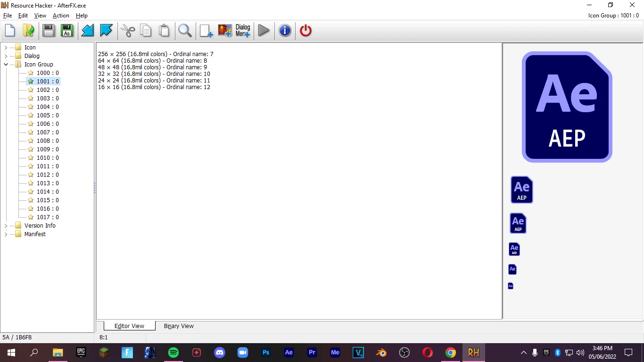
Task: Click the Cut scissors icon
Action: pyautogui.click(x=128, y=31)
